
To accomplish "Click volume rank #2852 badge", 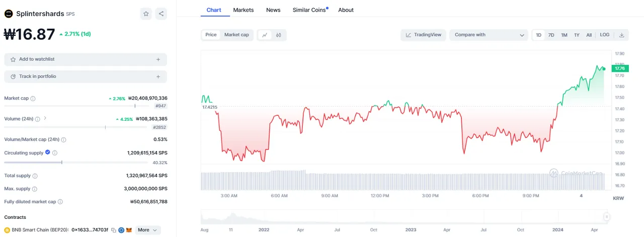I will [x=159, y=127].
